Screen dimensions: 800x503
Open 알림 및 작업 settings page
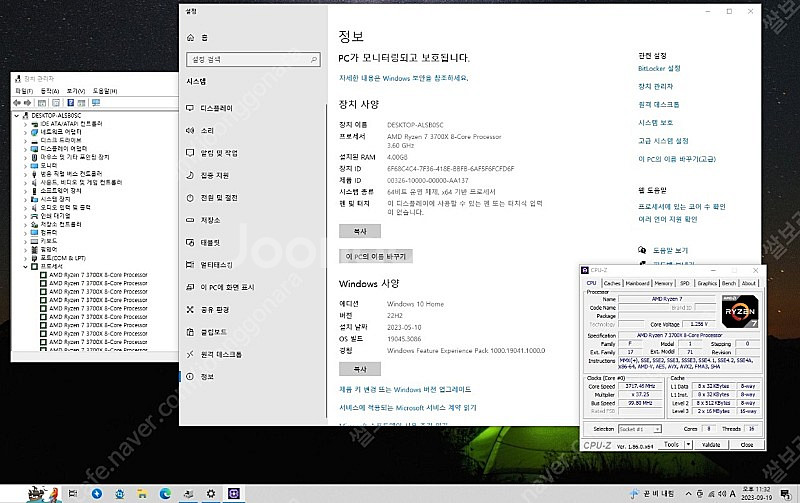[218, 153]
